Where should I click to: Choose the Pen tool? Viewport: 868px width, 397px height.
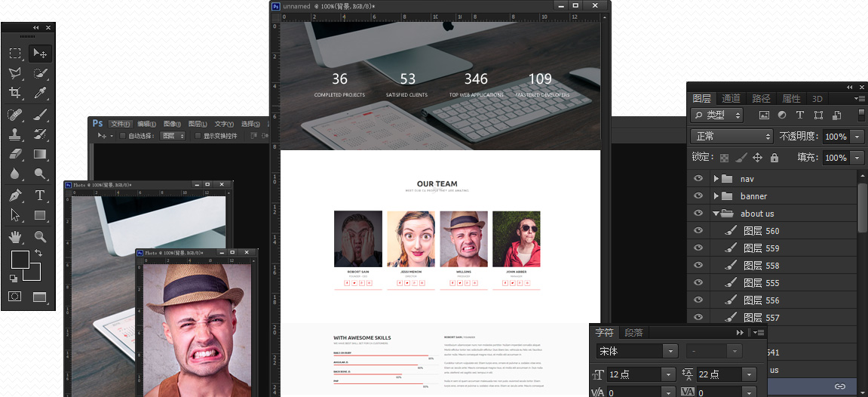(x=15, y=195)
